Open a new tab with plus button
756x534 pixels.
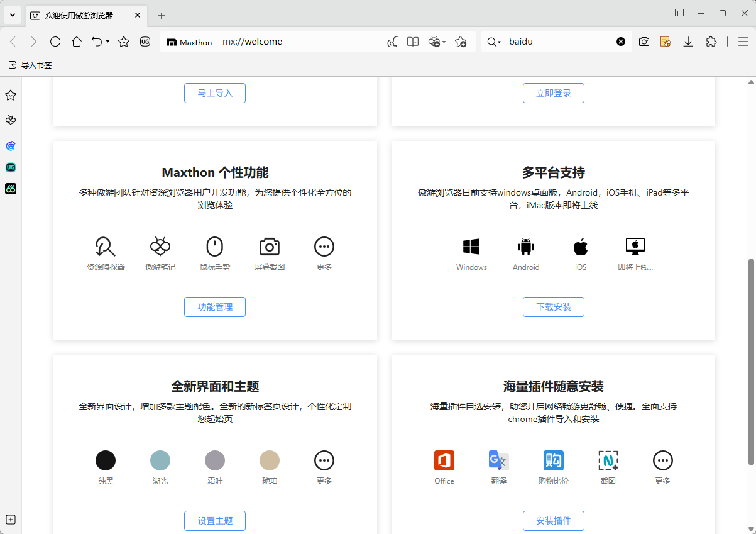point(162,15)
